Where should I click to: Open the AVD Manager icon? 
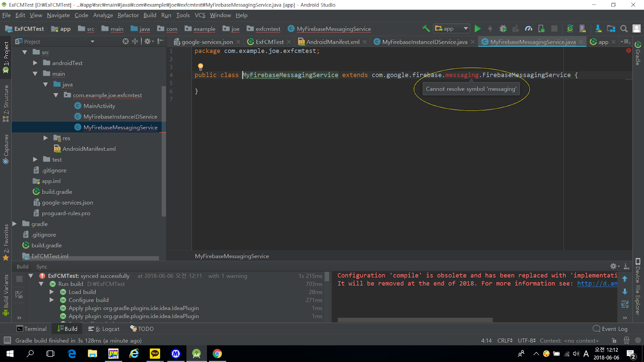(x=582, y=29)
